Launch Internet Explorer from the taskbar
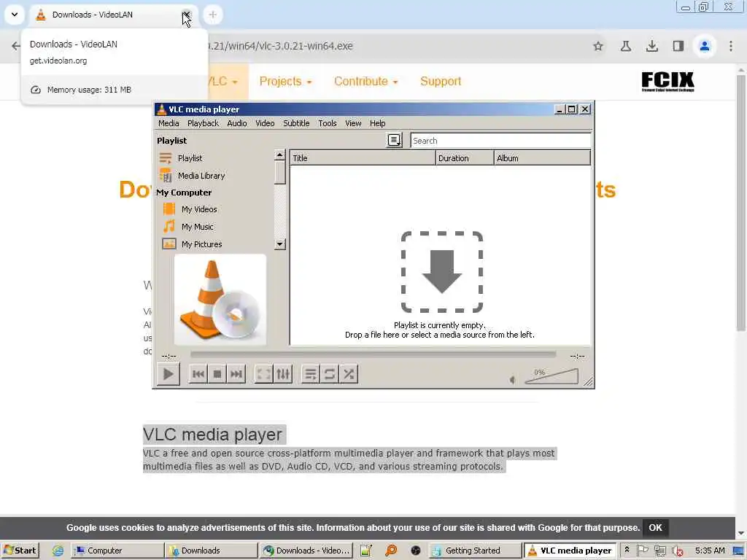Image resolution: width=747 pixels, height=560 pixels. [58, 551]
